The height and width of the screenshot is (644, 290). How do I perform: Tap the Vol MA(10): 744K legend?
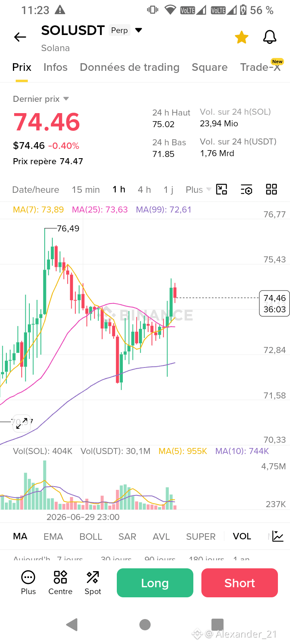click(242, 451)
